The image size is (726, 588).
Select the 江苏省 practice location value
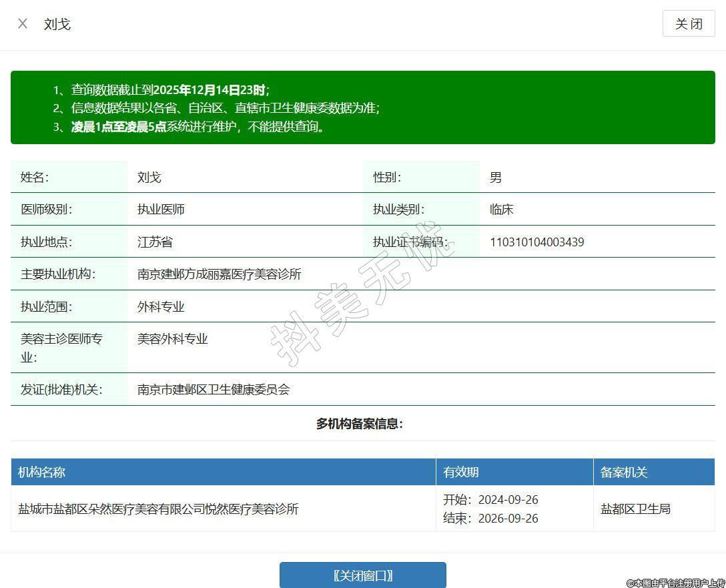pyautogui.click(x=155, y=242)
